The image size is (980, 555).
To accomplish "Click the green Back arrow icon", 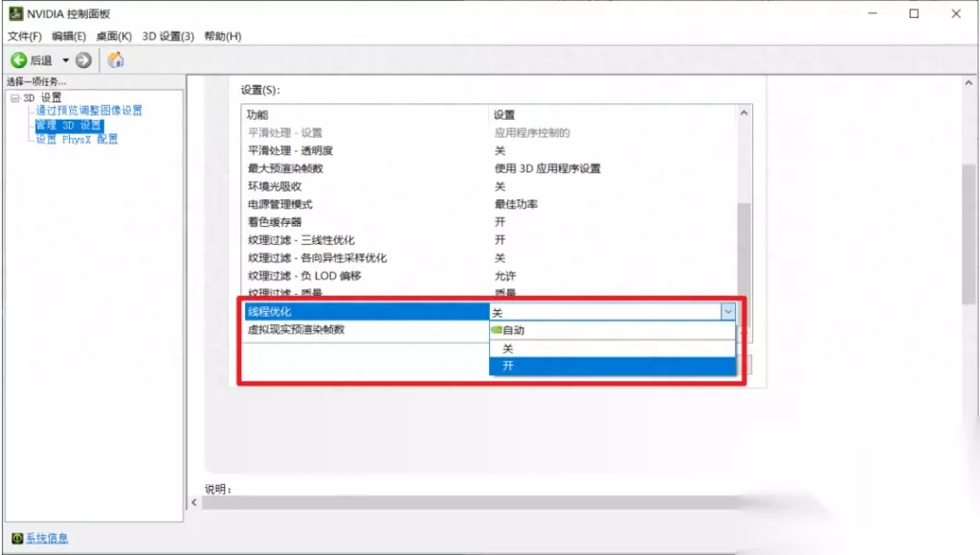I will pyautogui.click(x=19, y=60).
